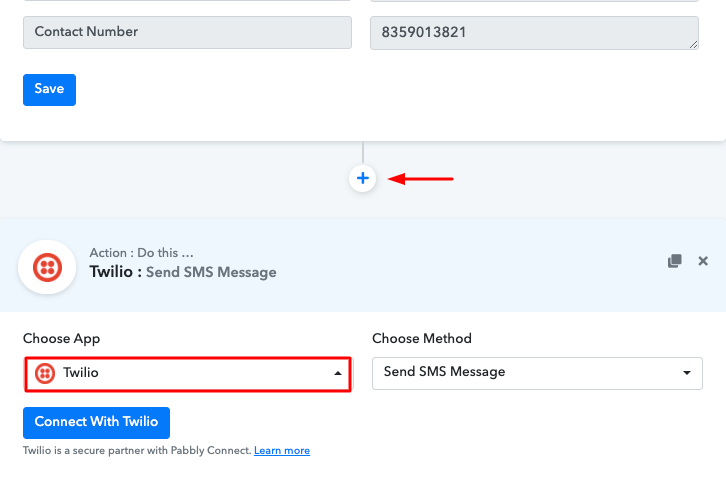Click the Choose Method label
This screenshot has height=500, width=726.
(422, 338)
